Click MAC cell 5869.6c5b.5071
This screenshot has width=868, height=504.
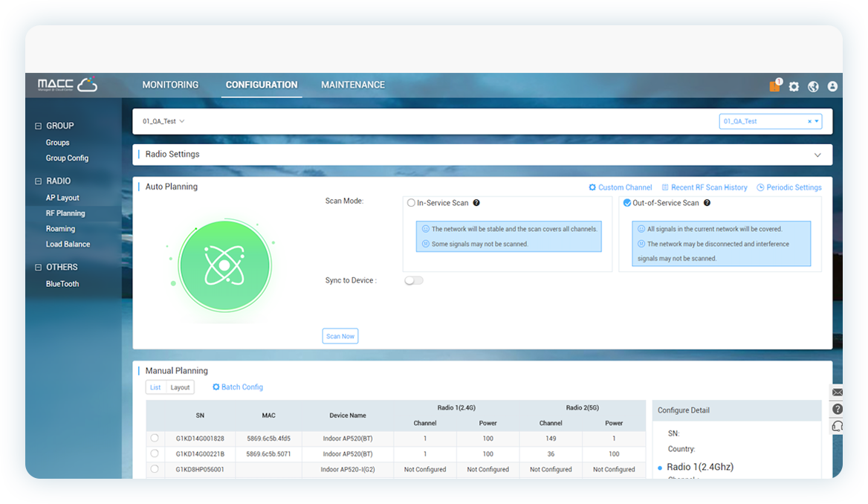(x=268, y=453)
